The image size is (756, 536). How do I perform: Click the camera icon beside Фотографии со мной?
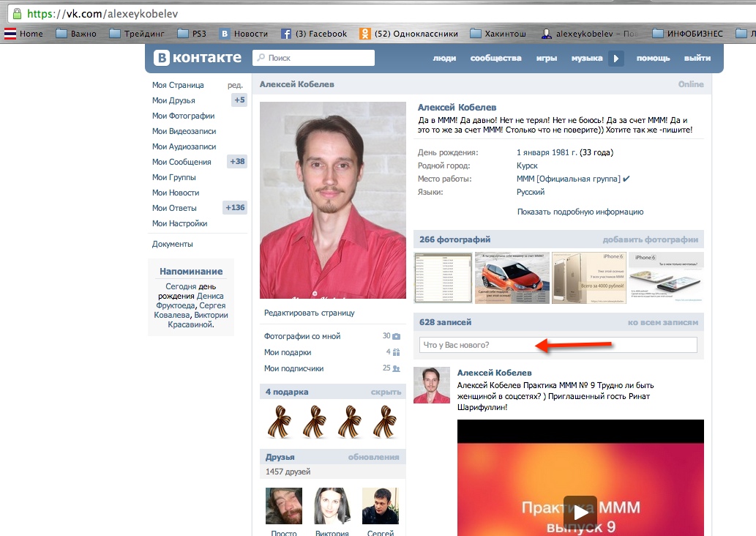pos(397,336)
